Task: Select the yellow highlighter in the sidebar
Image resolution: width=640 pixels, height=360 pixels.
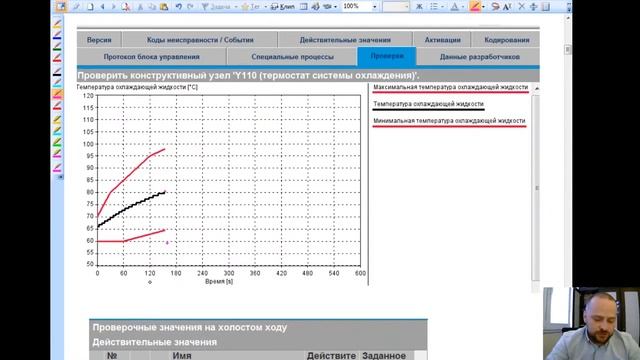Action: coord(58,119)
